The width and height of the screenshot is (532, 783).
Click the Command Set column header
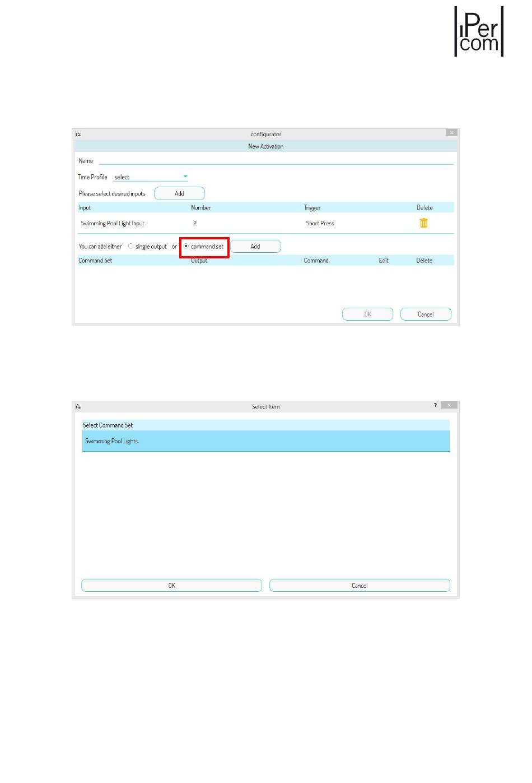pyautogui.click(x=95, y=261)
